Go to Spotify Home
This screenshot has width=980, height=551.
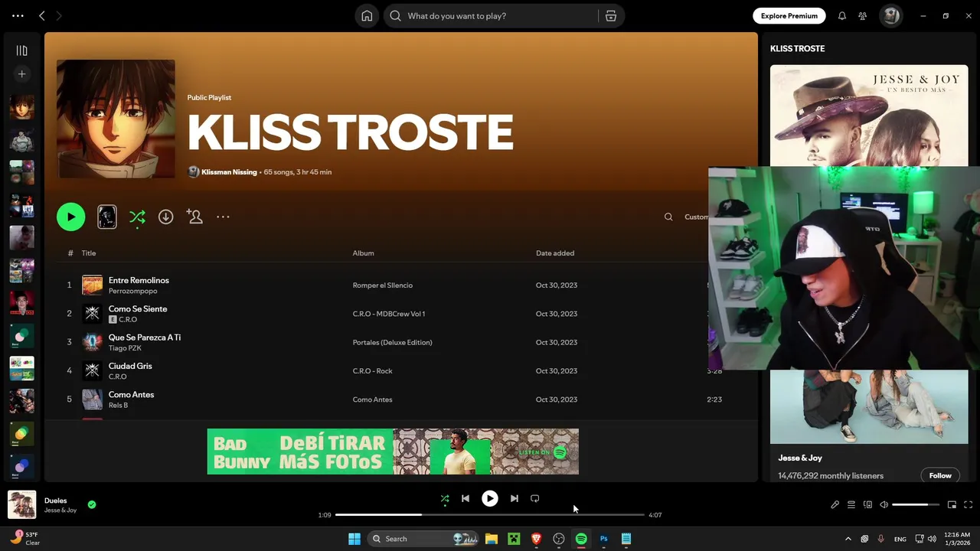coord(367,16)
